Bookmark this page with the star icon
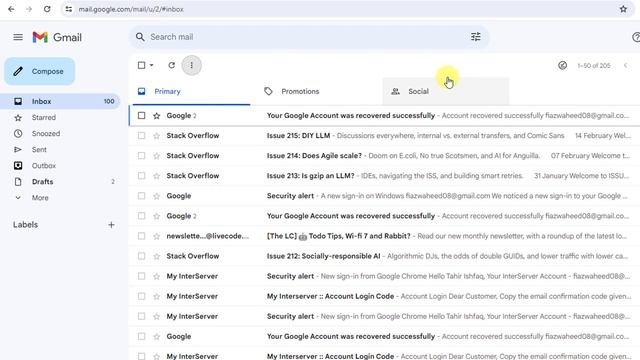Viewport: 640px width, 360px height. pos(623,9)
